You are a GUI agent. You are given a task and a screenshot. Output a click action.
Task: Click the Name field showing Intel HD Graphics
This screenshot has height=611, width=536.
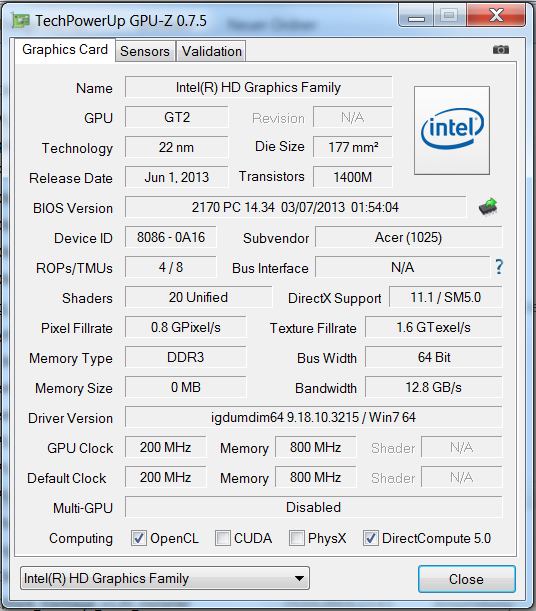pyautogui.click(x=258, y=87)
